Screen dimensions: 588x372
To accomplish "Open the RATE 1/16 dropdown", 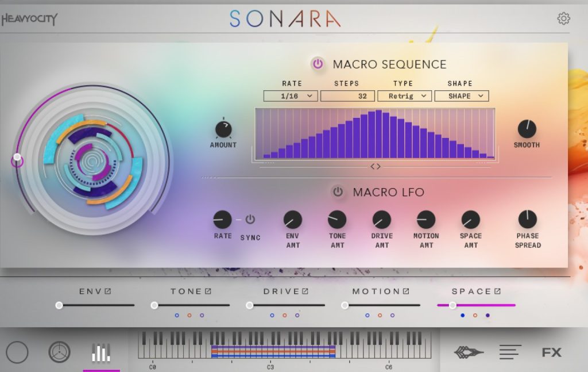I will [291, 96].
